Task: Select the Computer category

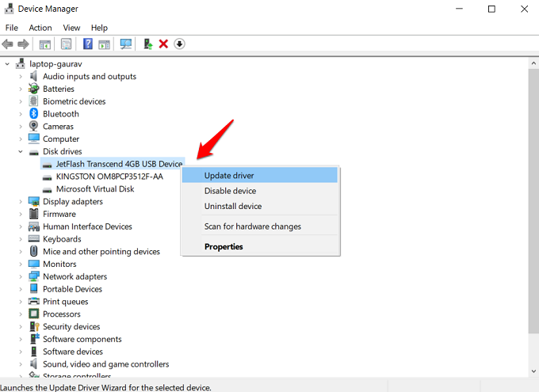Action: point(61,139)
